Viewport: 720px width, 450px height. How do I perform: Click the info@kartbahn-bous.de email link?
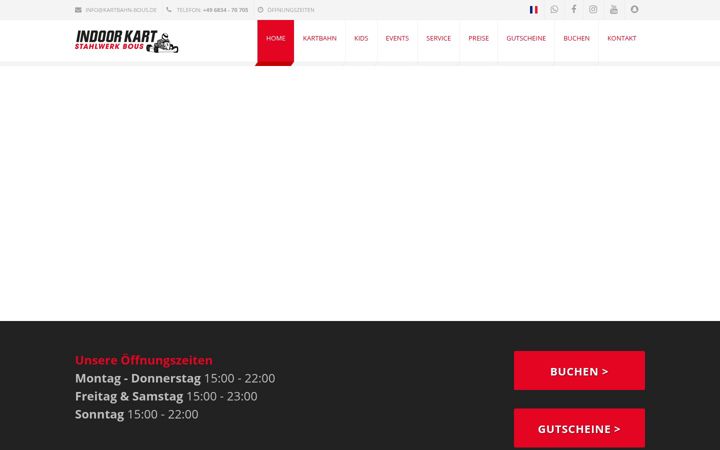[121, 10]
